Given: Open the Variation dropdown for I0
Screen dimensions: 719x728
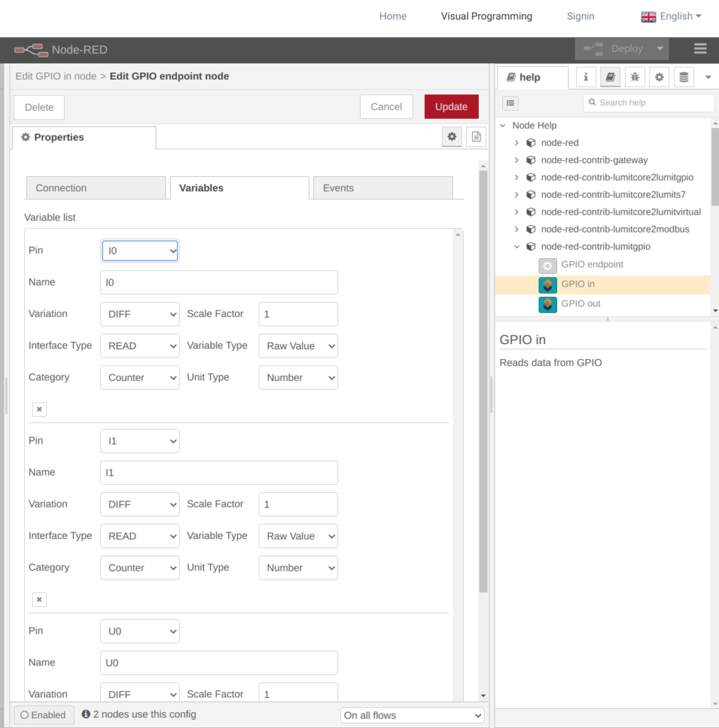Looking at the screenshot, I should point(140,314).
